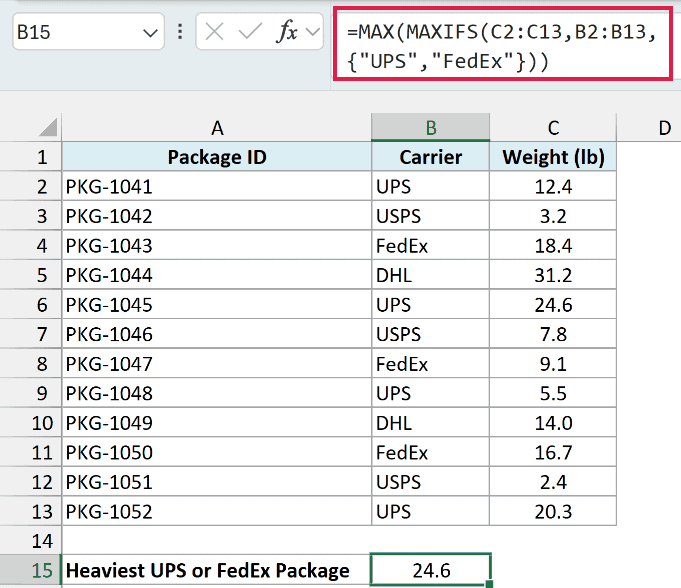Click the weight value 20.3
This screenshot has height=588, width=681.
(553, 511)
